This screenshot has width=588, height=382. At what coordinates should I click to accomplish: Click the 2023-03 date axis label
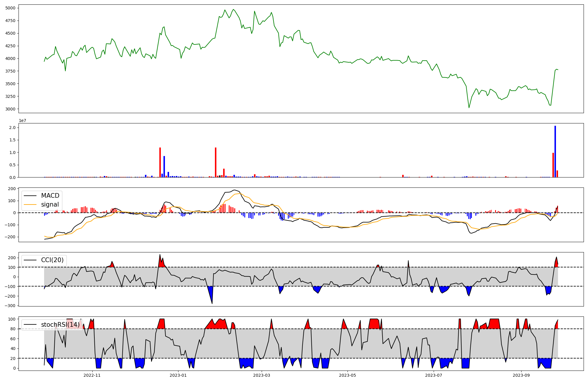[x=262, y=375]
